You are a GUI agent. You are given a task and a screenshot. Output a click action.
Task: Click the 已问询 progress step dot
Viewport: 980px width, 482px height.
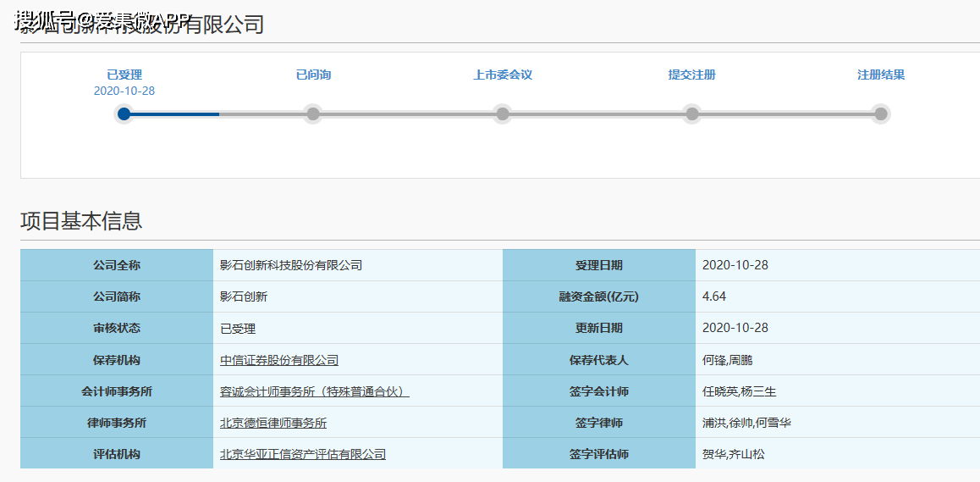(x=313, y=114)
